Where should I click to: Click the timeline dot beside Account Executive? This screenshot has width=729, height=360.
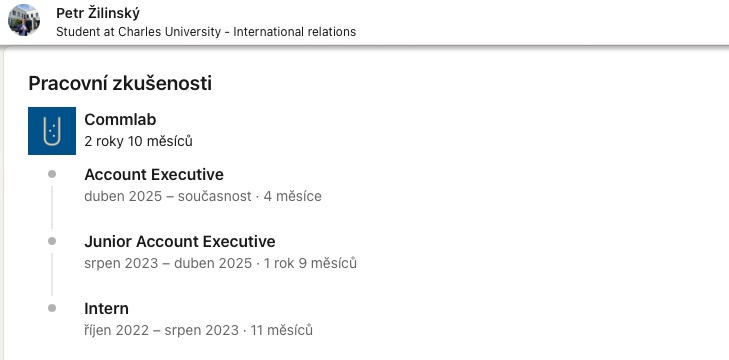(x=52, y=174)
